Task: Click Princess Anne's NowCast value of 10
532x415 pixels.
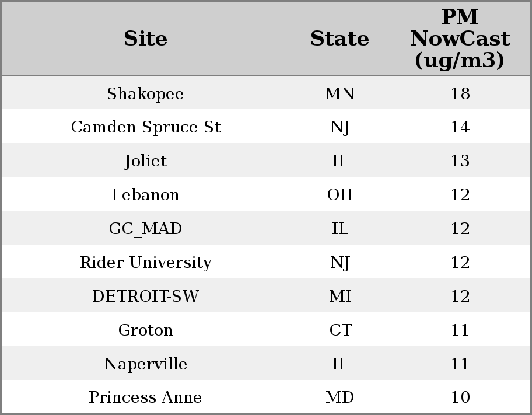Action: pyautogui.click(x=460, y=397)
